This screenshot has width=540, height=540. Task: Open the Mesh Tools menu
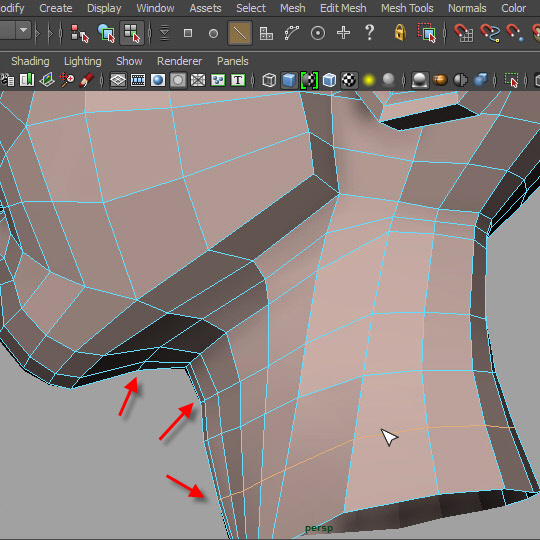pos(407,8)
